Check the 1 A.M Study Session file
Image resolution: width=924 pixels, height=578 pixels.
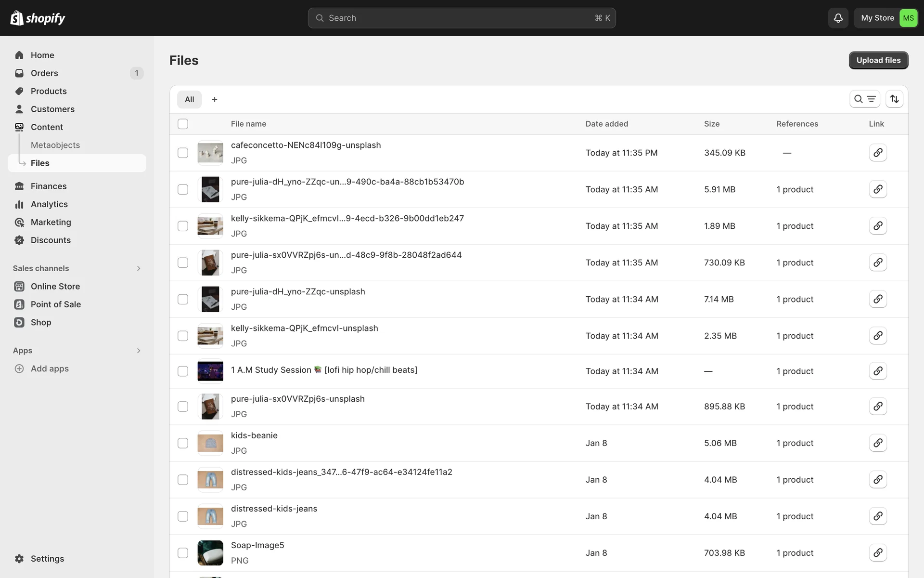(183, 371)
